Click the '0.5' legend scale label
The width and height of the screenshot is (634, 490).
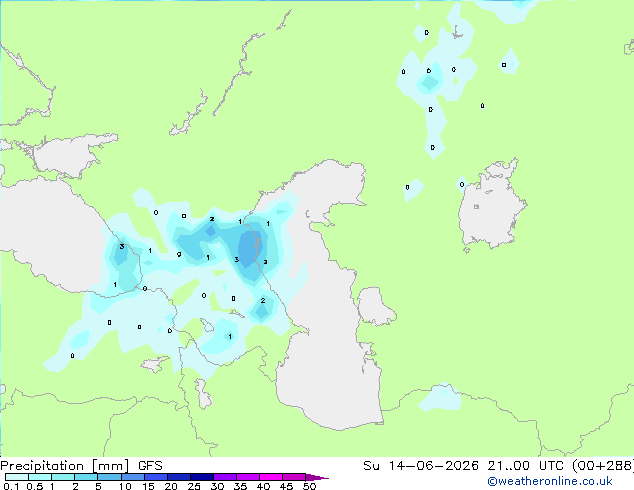tap(35, 486)
